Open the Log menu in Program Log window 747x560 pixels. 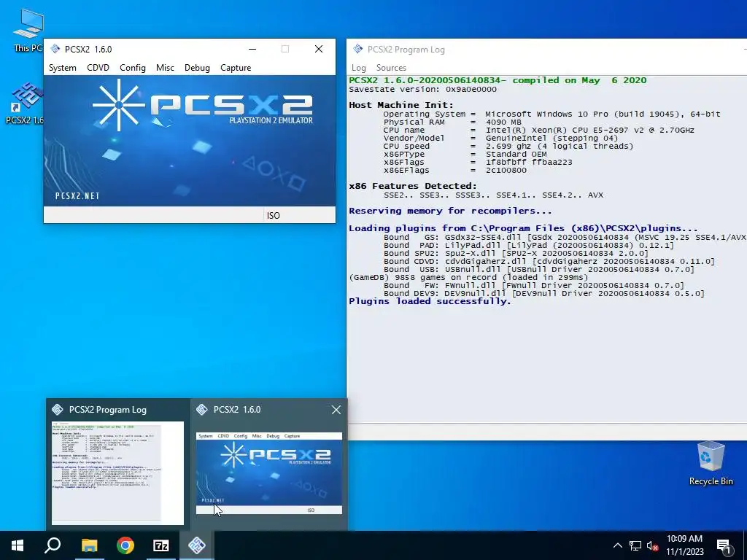click(x=359, y=68)
